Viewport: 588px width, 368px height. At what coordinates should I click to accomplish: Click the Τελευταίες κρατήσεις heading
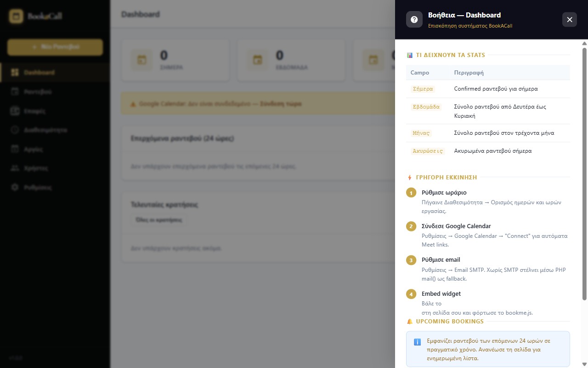pyautogui.click(x=164, y=205)
